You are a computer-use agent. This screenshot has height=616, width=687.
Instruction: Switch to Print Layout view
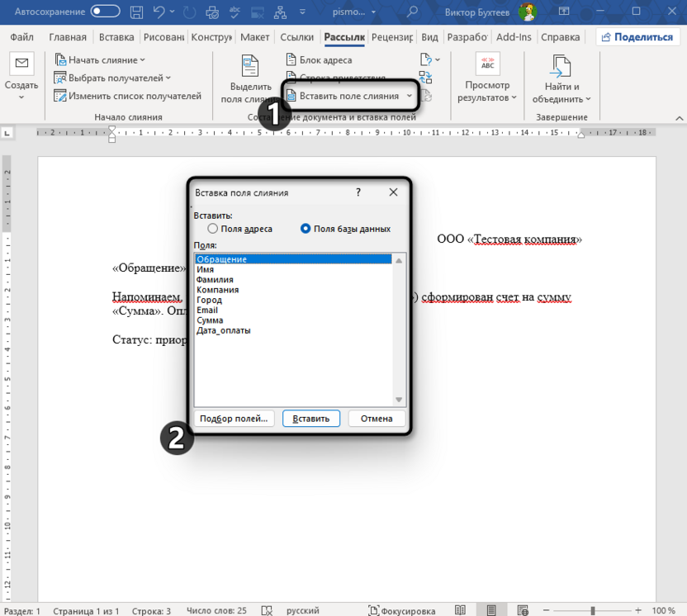point(491,610)
